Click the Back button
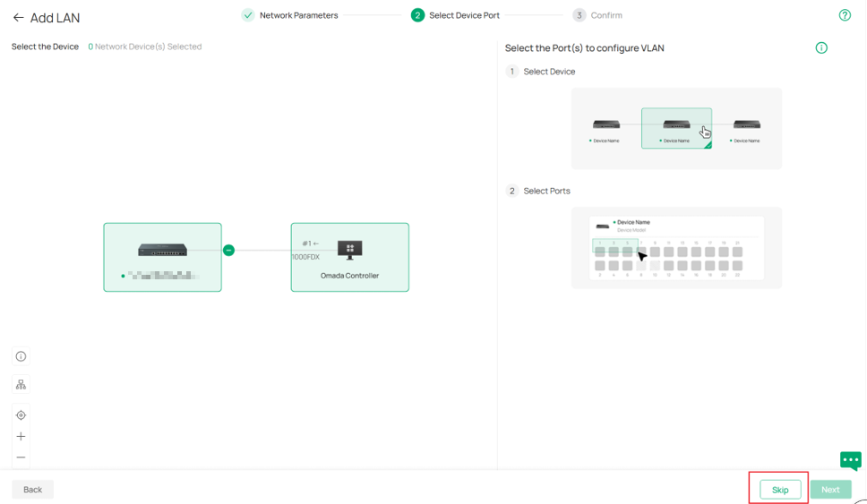 pyautogui.click(x=32, y=490)
